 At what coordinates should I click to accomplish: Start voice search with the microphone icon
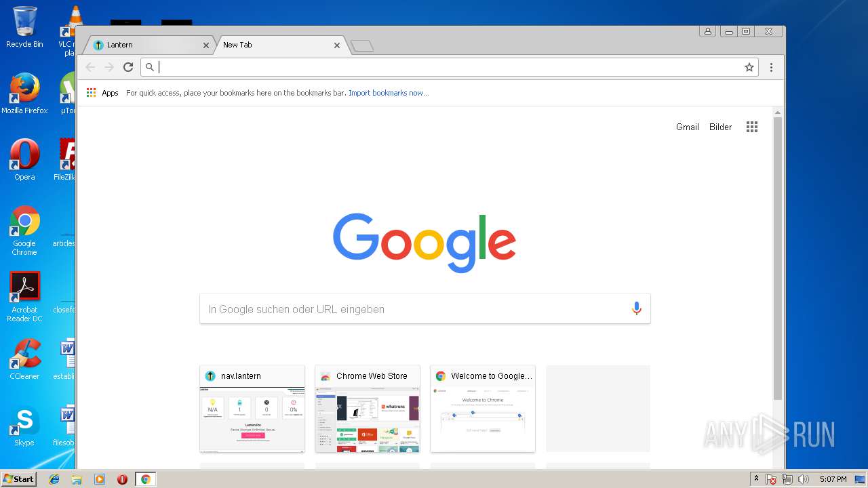tap(636, 309)
